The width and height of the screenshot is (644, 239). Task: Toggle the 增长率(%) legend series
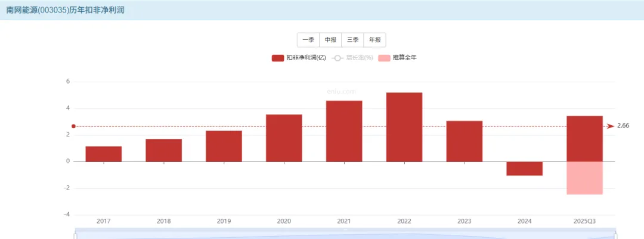click(353, 58)
